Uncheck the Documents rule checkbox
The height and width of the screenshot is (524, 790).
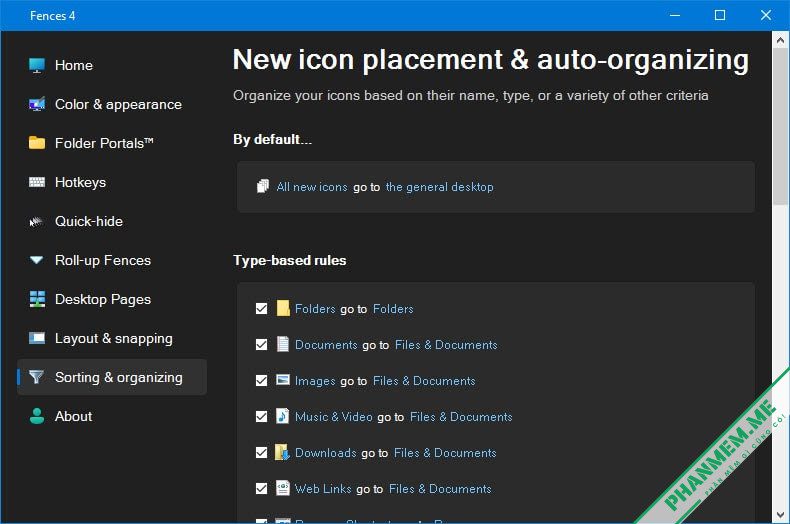[261, 345]
